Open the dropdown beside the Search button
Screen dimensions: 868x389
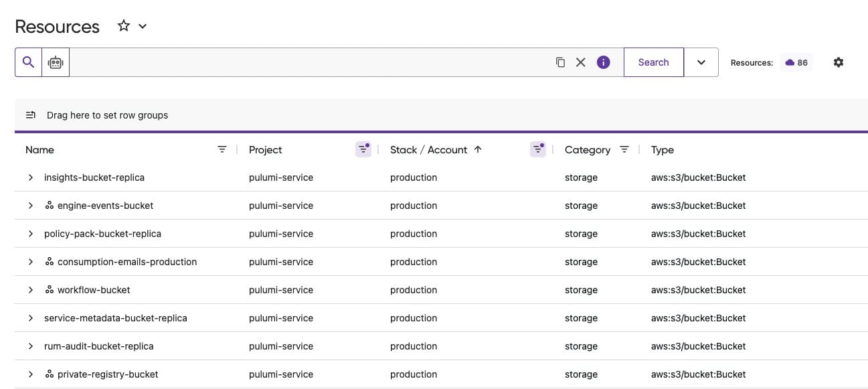[701, 62]
